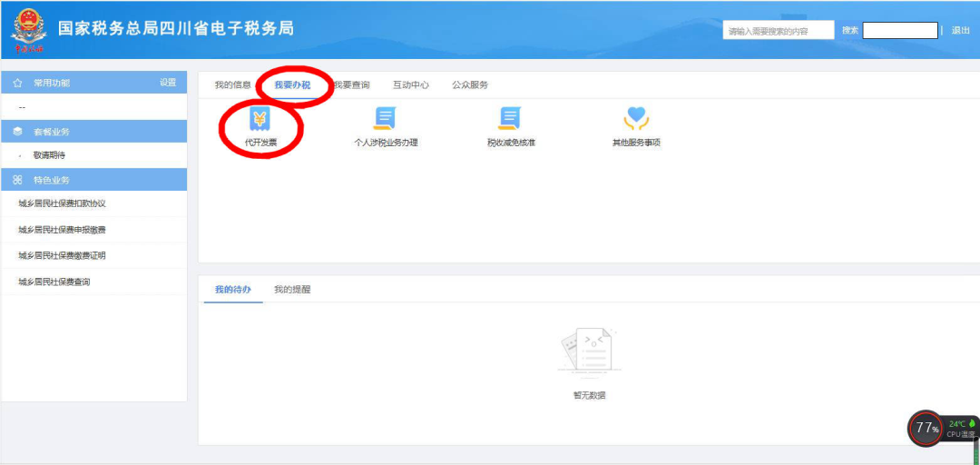This screenshot has width=980, height=465.
Task: Click the 常用功能 header label
Action: (x=52, y=83)
